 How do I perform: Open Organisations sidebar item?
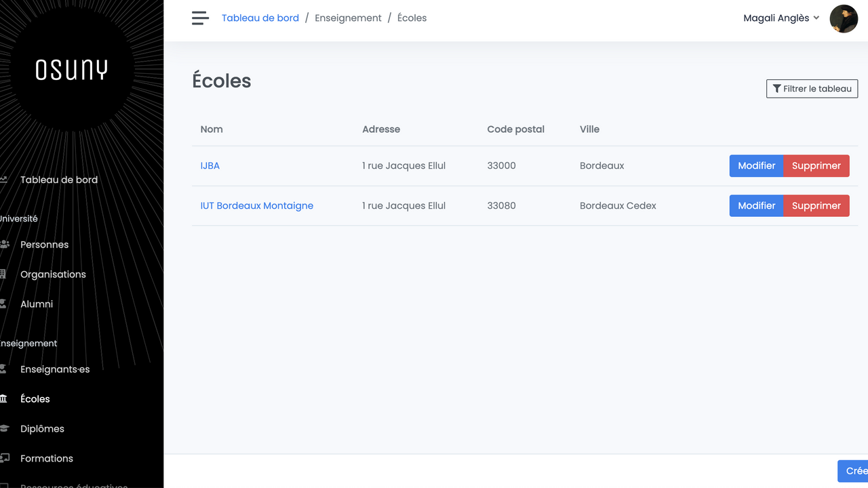click(53, 274)
